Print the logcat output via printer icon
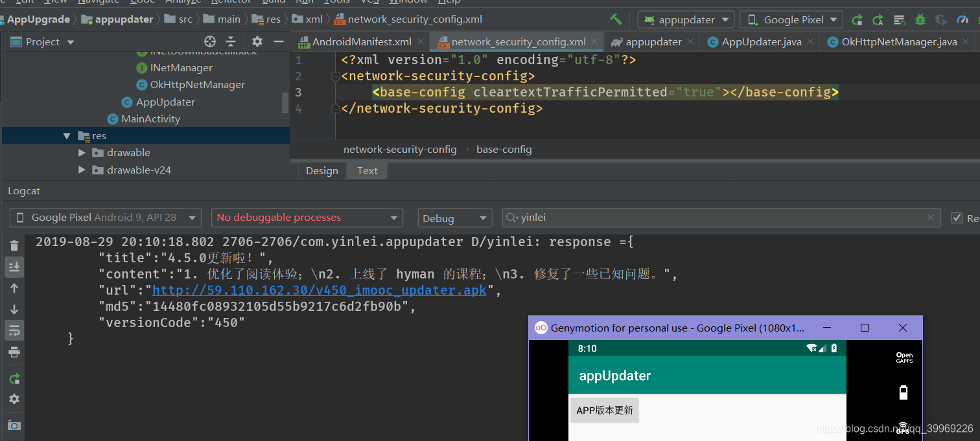The width and height of the screenshot is (980, 441). click(x=14, y=352)
